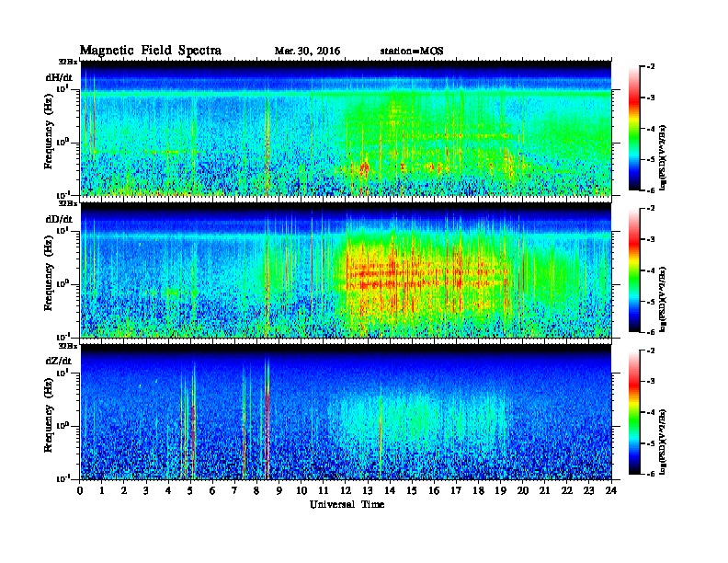The width and height of the screenshot is (728, 563).
Task: Click the 'Universal Time' axis title
Action: pos(347,504)
